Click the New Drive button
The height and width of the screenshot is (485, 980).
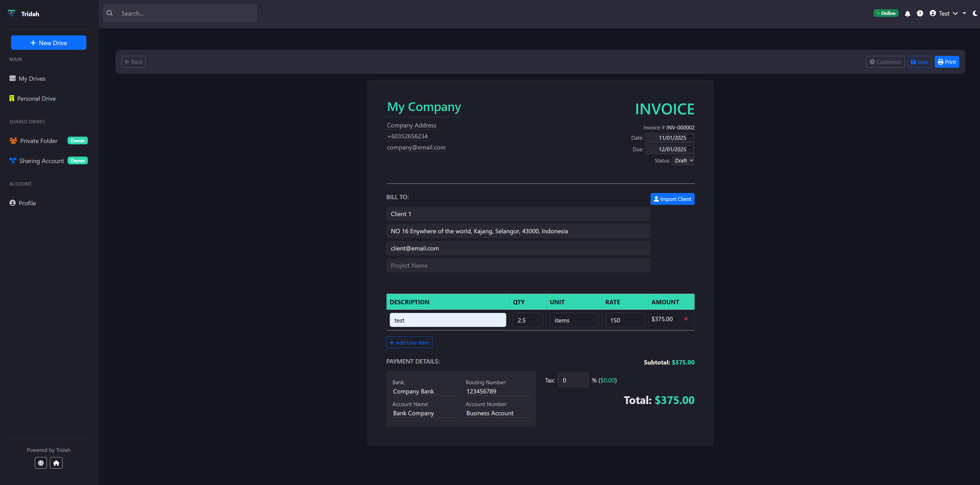click(48, 42)
